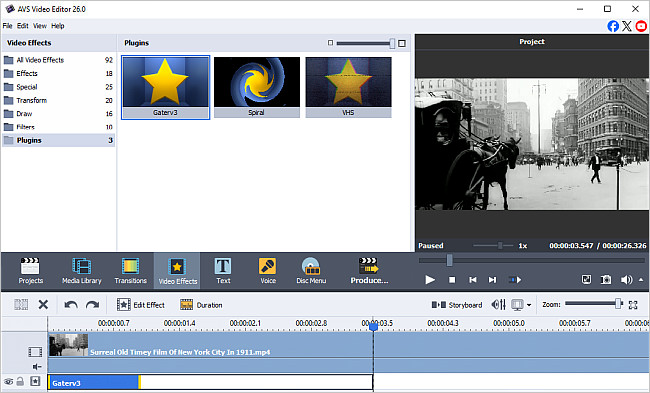Open the audio mixer icon

click(x=498, y=305)
